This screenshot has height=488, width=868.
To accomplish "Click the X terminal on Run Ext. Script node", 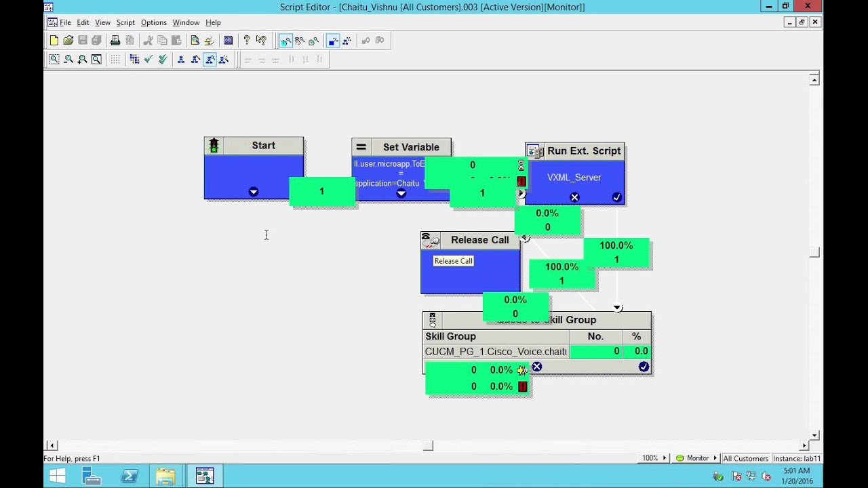I will coord(574,197).
